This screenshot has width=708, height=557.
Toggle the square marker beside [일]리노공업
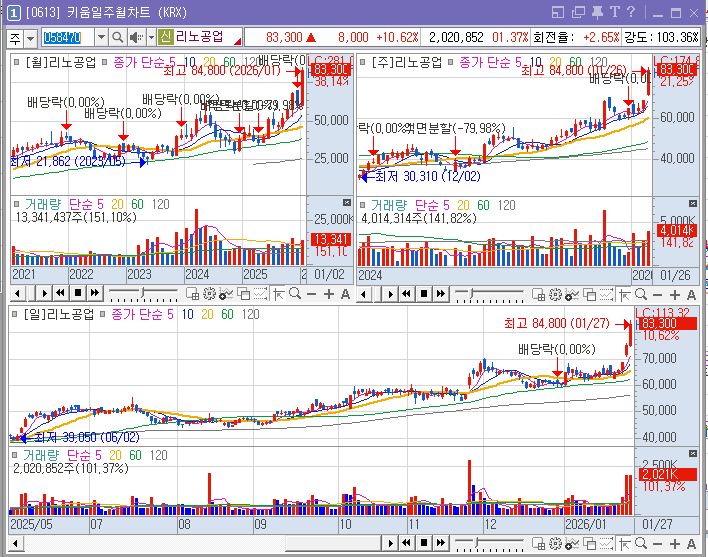click(x=15, y=314)
